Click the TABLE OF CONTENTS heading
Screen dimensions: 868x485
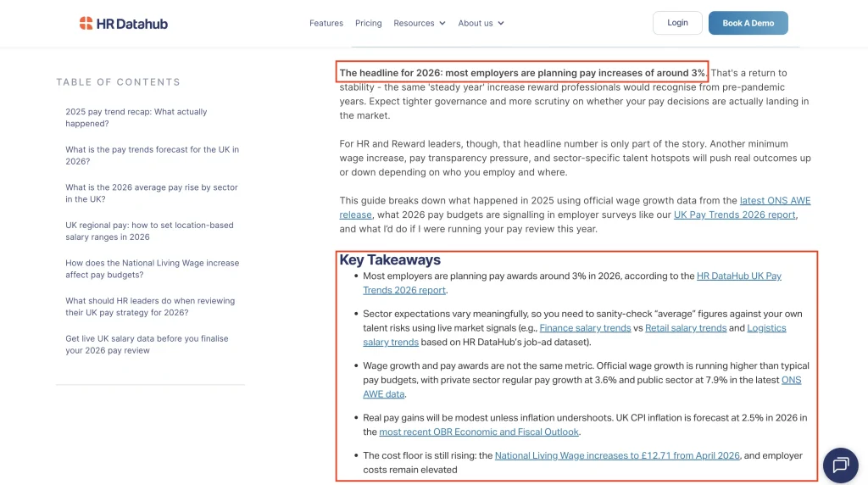(x=118, y=82)
